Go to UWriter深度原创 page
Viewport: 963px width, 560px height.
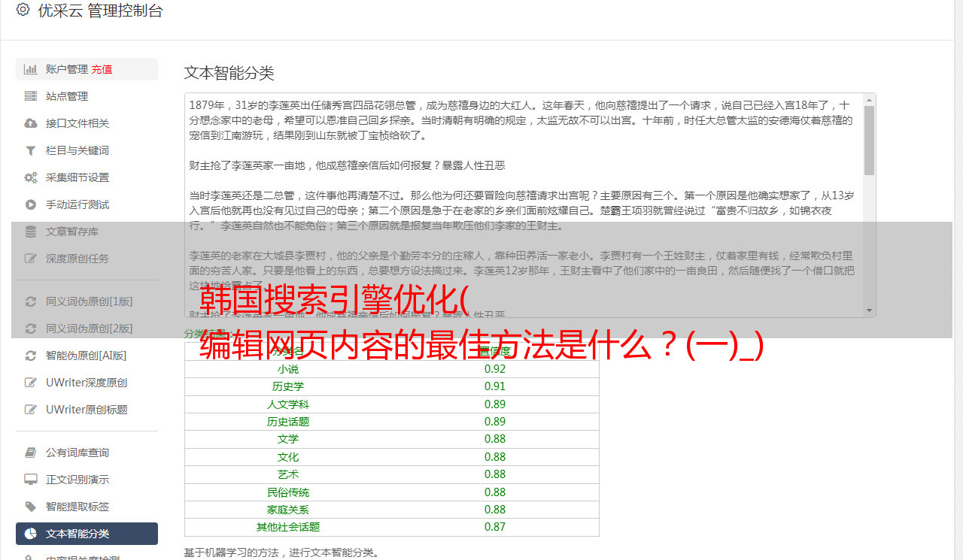coord(87,383)
